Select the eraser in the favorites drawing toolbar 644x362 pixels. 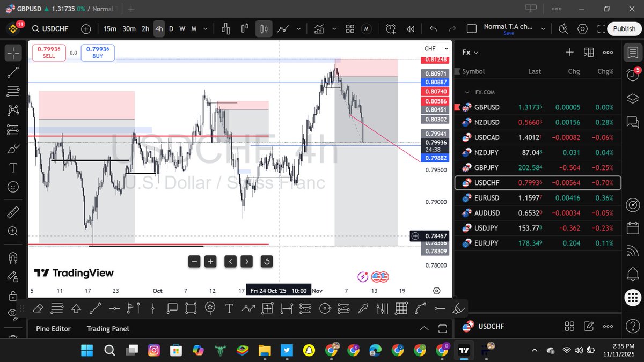coord(38,308)
